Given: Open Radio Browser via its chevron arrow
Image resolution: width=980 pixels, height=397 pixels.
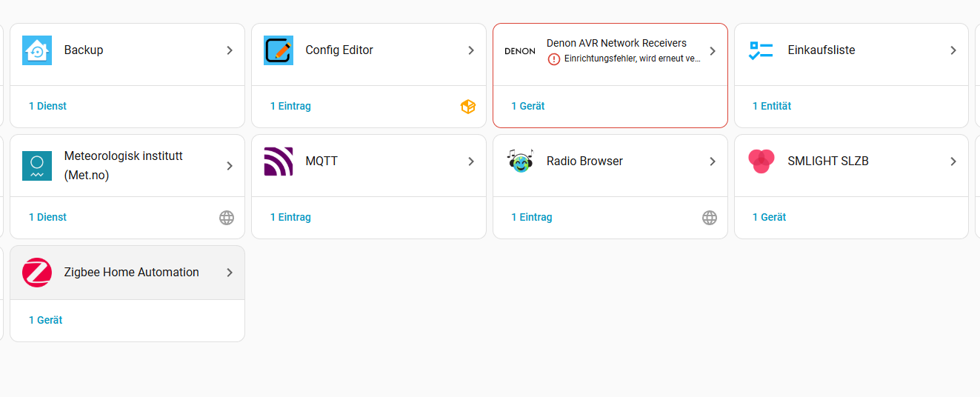Looking at the screenshot, I should [x=713, y=161].
